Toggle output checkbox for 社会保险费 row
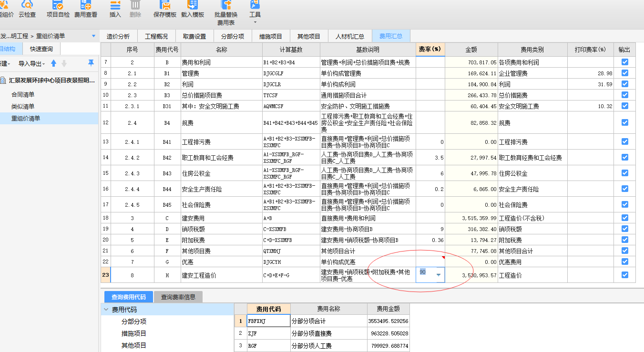644x352 pixels. 624,204
